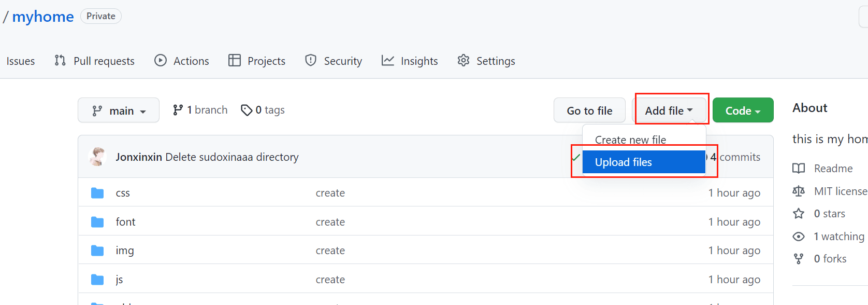Switch to the Pull requests tab

click(95, 61)
